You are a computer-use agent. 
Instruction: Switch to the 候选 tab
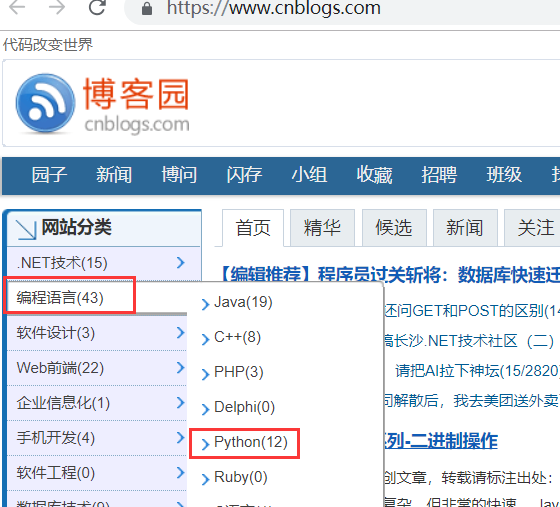coord(394,228)
